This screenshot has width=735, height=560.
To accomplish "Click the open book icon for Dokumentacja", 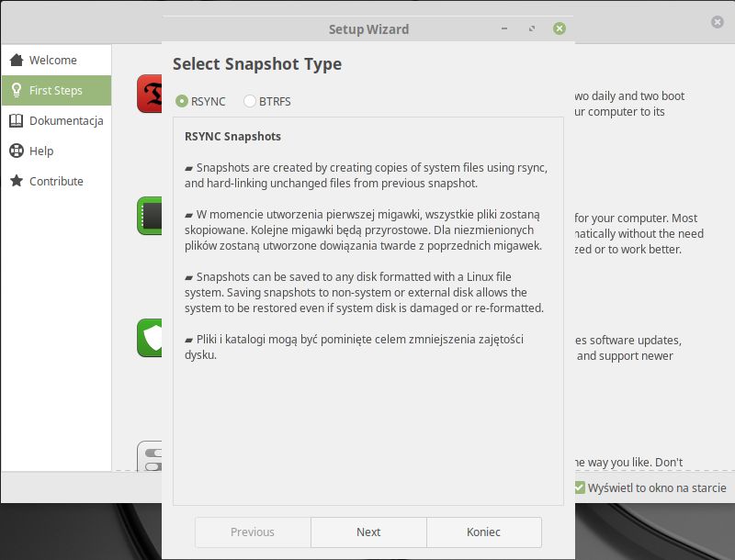I will click(17, 120).
